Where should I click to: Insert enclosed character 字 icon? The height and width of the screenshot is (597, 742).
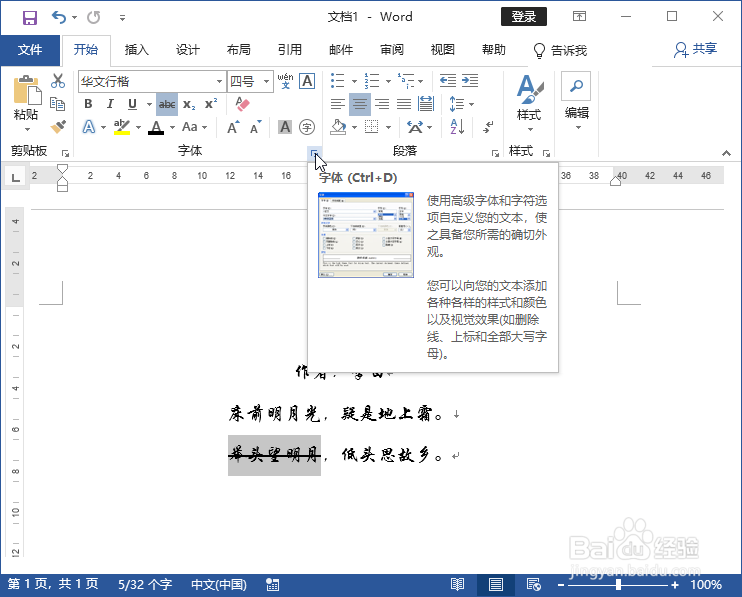[307, 127]
